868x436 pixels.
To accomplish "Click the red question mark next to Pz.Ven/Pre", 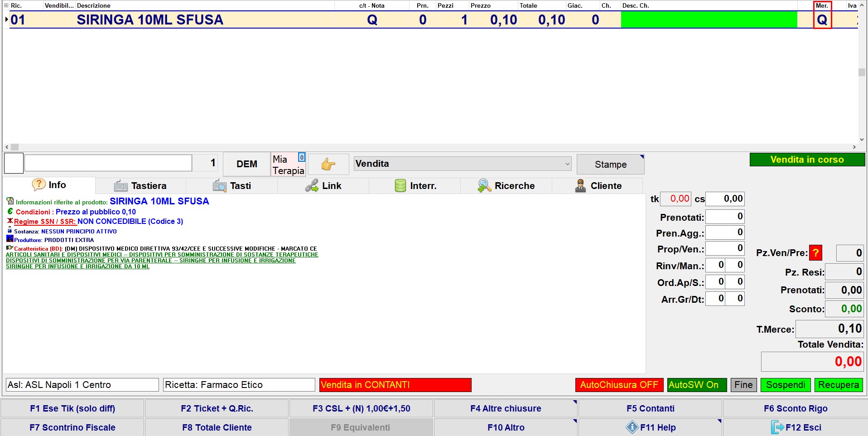I will coord(815,253).
